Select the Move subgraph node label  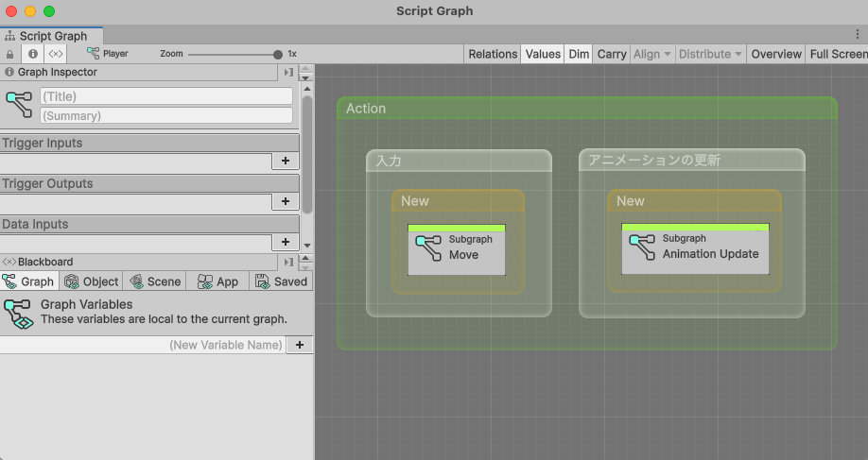pyautogui.click(x=463, y=255)
